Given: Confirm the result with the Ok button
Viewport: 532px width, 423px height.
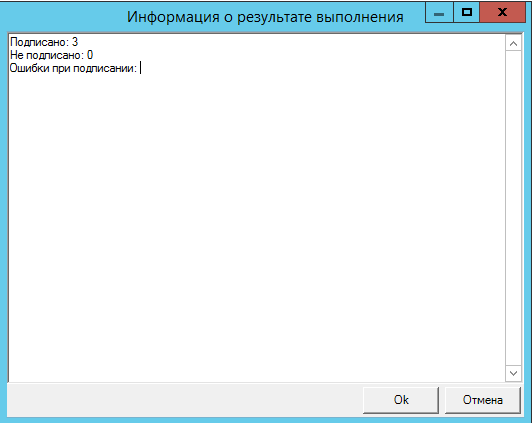Looking at the screenshot, I should click(401, 400).
